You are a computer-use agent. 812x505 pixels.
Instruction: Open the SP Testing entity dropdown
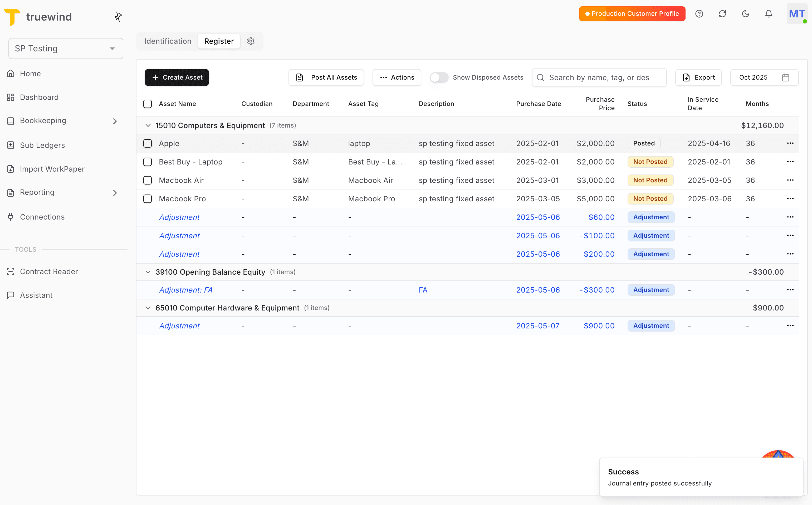[66, 48]
